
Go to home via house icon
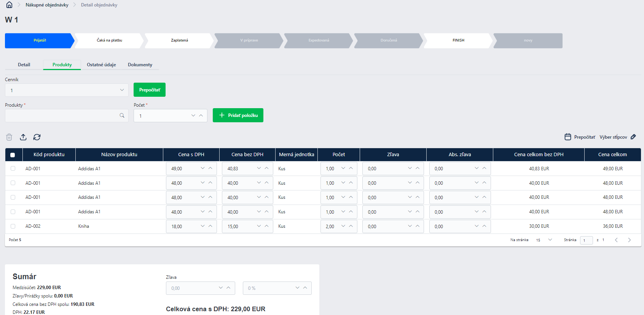(x=9, y=5)
